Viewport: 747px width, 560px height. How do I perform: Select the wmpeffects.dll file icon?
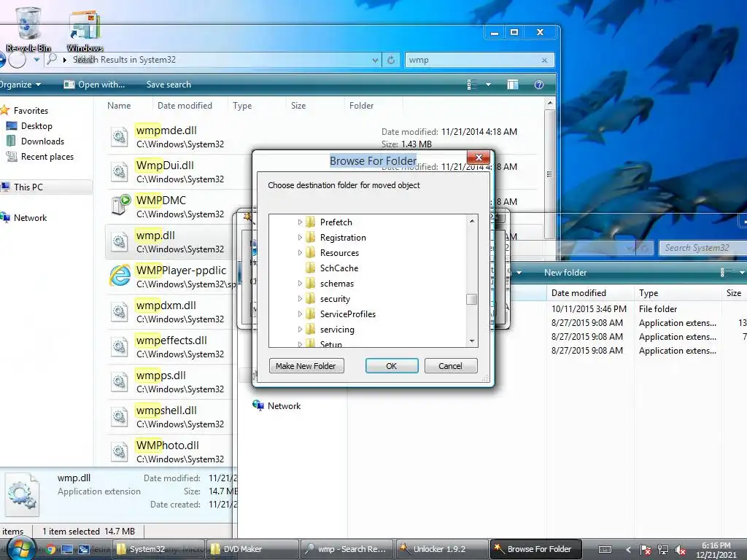point(119,346)
